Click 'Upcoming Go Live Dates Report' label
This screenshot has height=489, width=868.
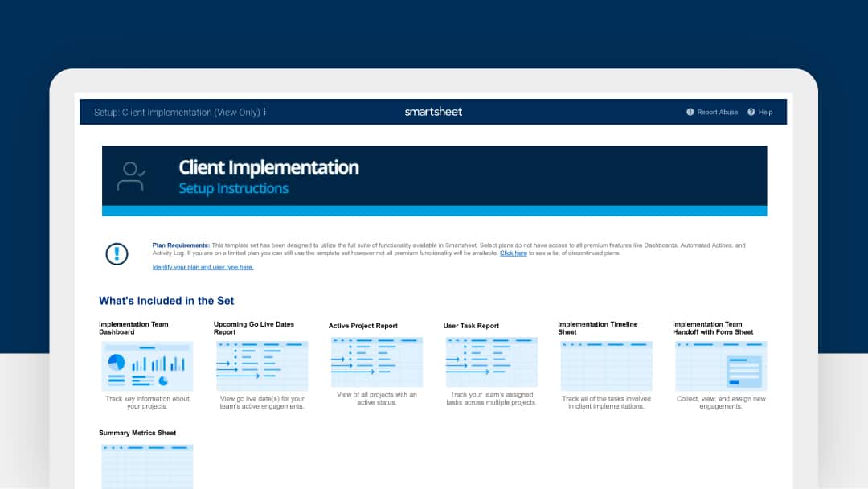[253, 328]
